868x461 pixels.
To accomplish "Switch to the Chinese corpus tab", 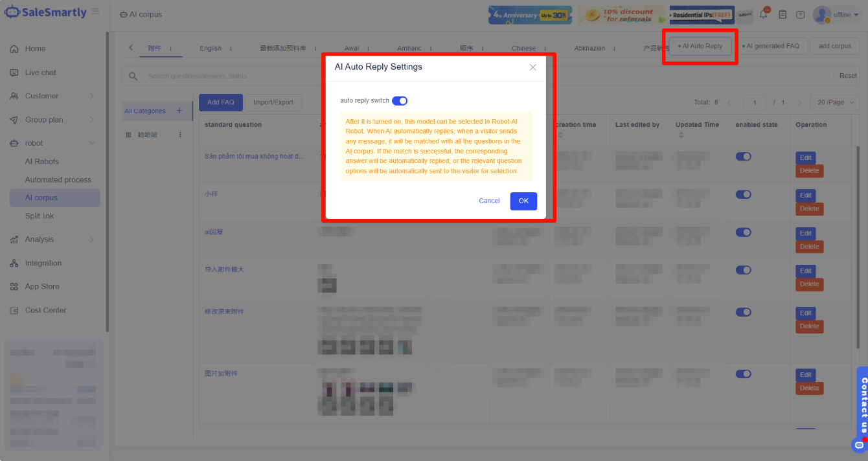I will point(523,49).
